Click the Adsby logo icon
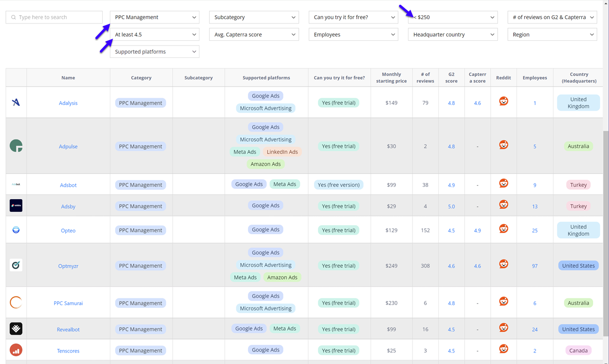The height and width of the screenshot is (364, 609). coord(16,205)
